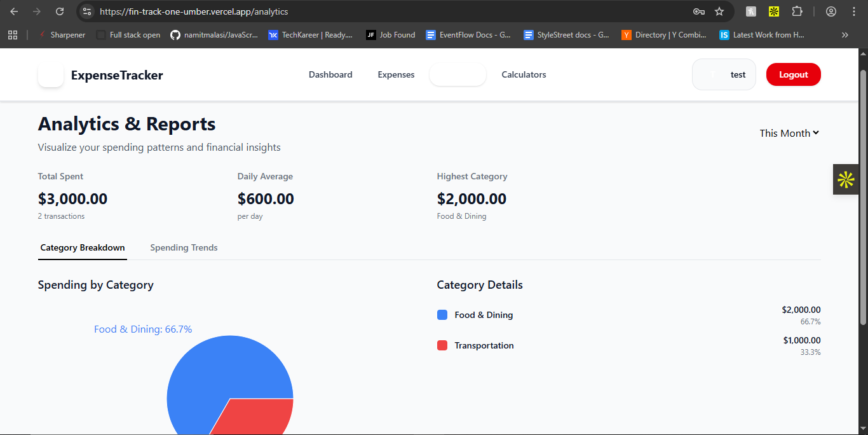The height and width of the screenshot is (435, 868).
Task: Click the red Transportation color swatch
Action: coord(442,345)
